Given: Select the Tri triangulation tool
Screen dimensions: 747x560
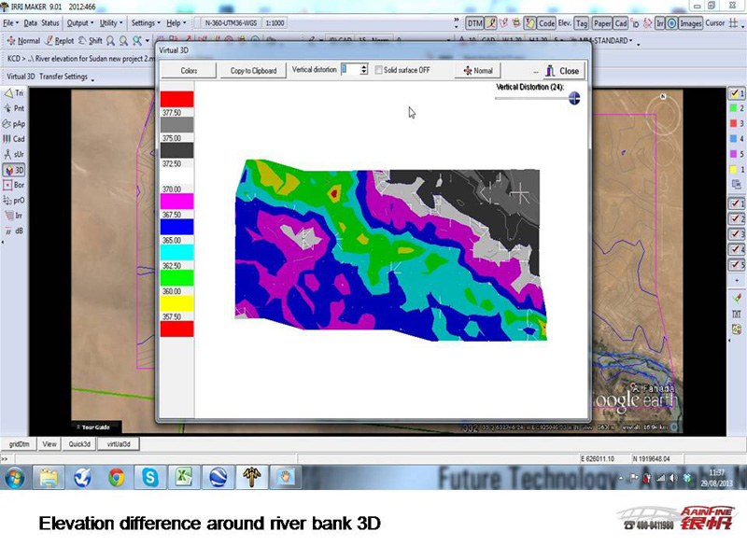Looking at the screenshot, I should (x=14, y=93).
